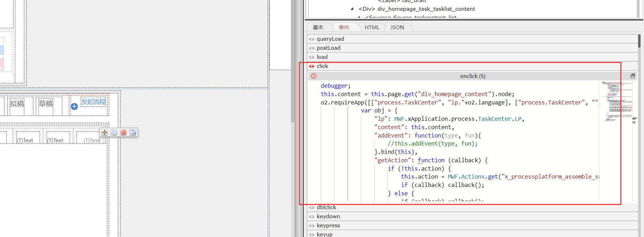Image resolution: width=644 pixels, height=237 pixels.
Task: Maximize the onclick script editor
Action: coord(633,76)
